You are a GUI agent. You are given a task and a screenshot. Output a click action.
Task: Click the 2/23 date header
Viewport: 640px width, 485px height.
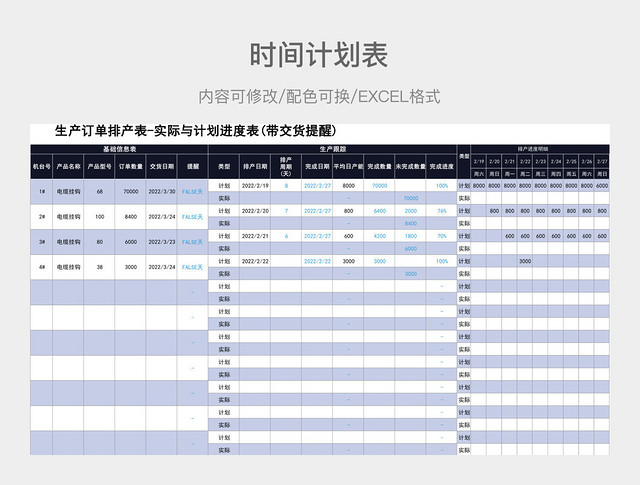540,162
